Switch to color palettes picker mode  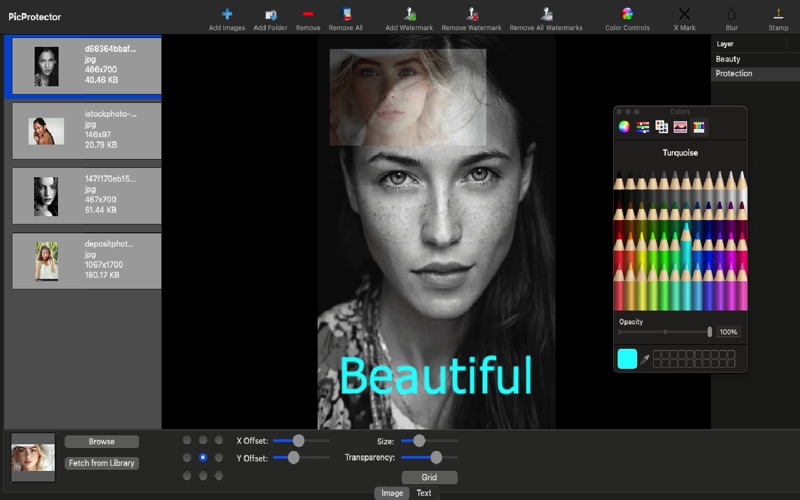click(x=661, y=127)
